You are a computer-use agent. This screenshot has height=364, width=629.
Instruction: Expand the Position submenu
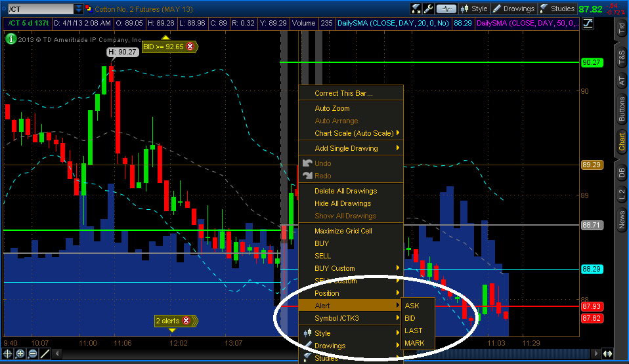pyautogui.click(x=351, y=293)
